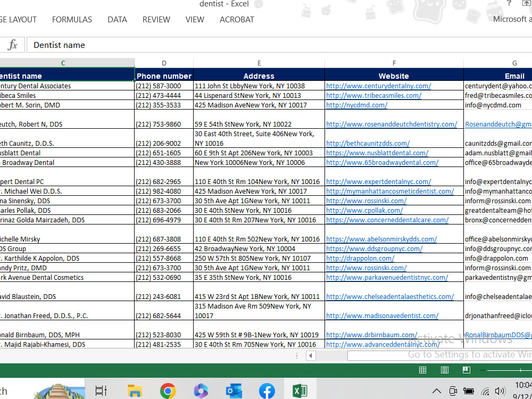Show hidden system tray icons chevron
532x399 pixels.
tap(437, 391)
